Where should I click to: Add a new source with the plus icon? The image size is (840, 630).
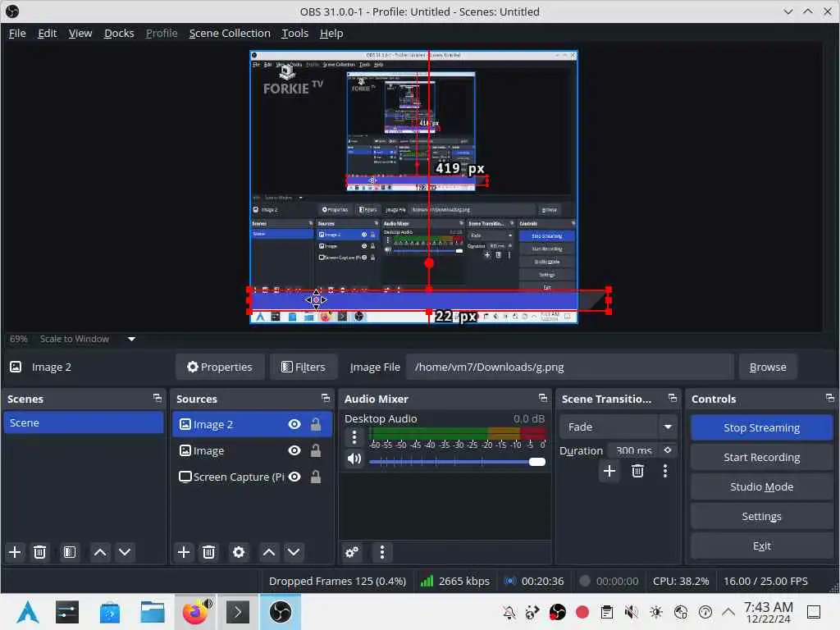click(x=184, y=552)
